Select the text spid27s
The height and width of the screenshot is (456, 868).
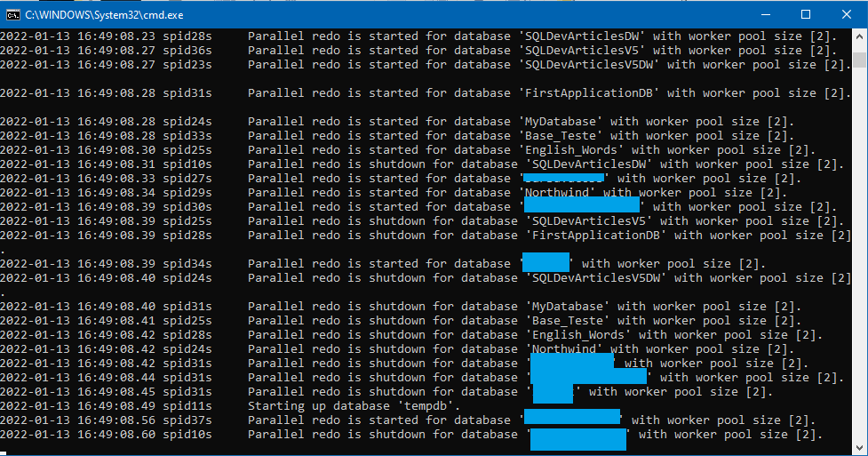point(187,179)
